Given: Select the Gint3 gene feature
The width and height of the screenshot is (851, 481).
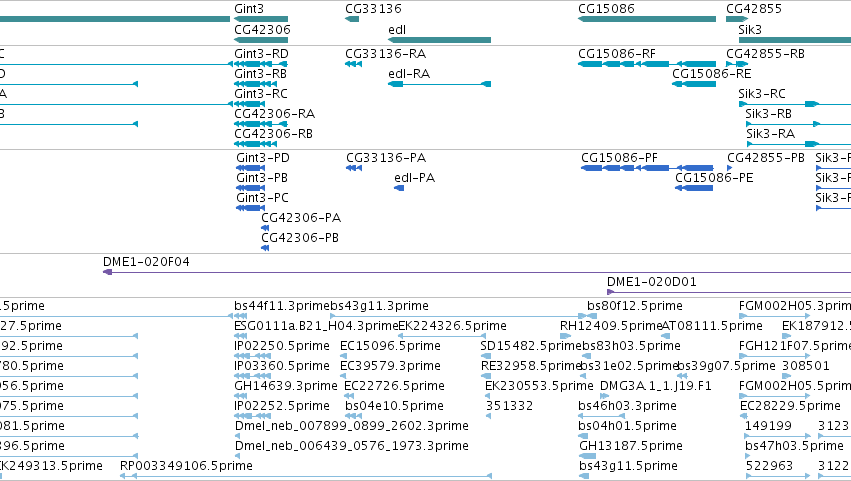Looking at the screenshot, I should coord(261,19).
